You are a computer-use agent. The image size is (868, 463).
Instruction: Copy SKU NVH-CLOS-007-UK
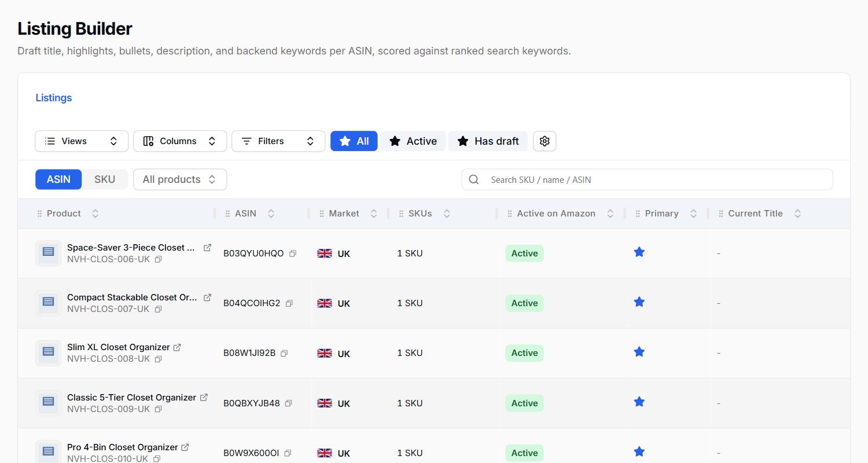tap(158, 309)
